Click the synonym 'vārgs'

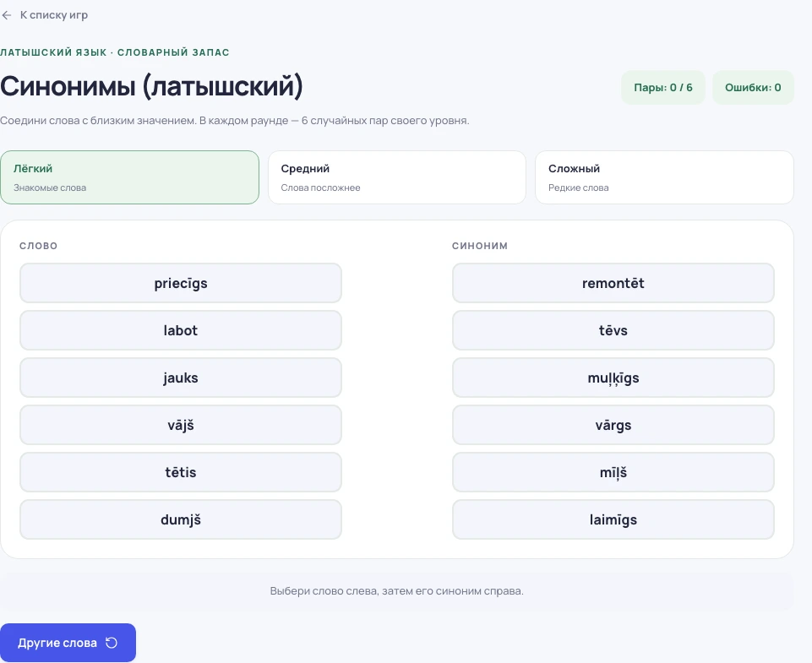[x=613, y=425]
